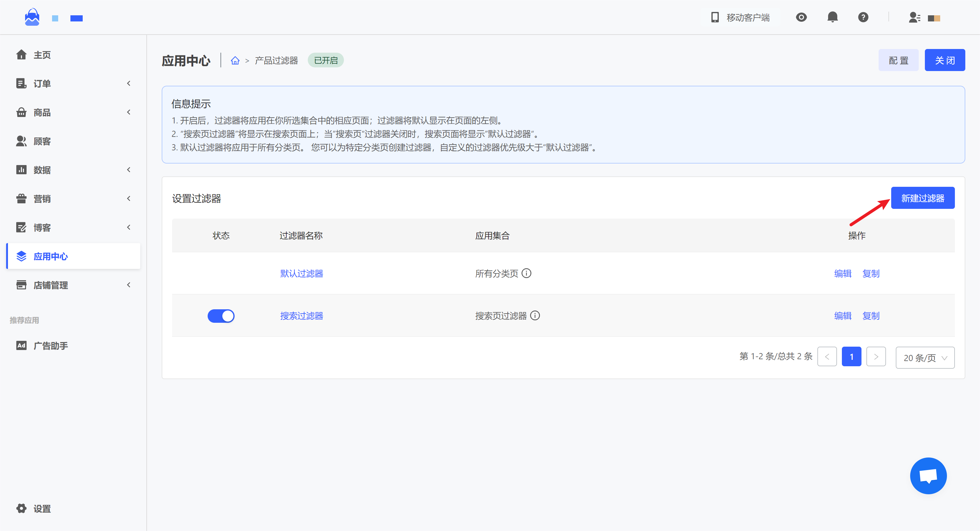Viewport: 980px width, 531px height.
Task: Click the store preview eye icon
Action: click(801, 17)
